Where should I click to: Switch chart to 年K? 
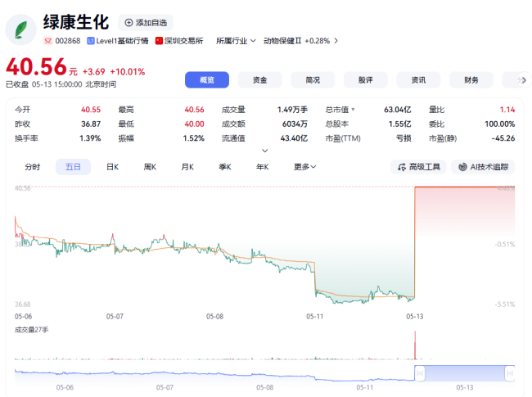[262, 167]
